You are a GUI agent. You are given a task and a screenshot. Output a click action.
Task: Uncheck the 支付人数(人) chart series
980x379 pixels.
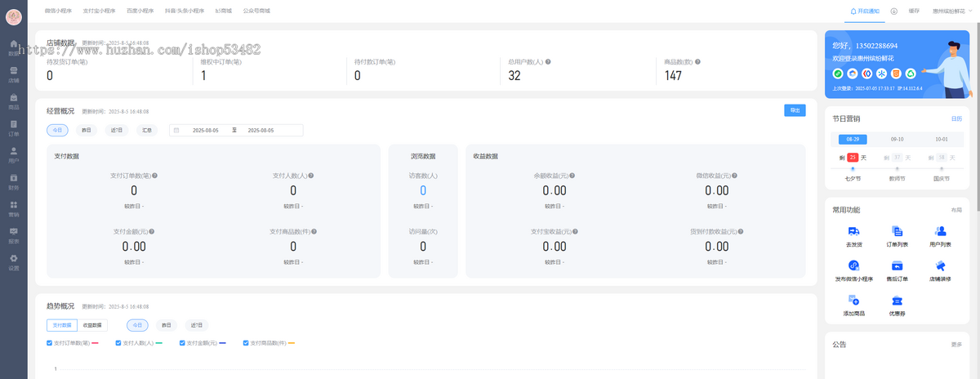(x=118, y=343)
